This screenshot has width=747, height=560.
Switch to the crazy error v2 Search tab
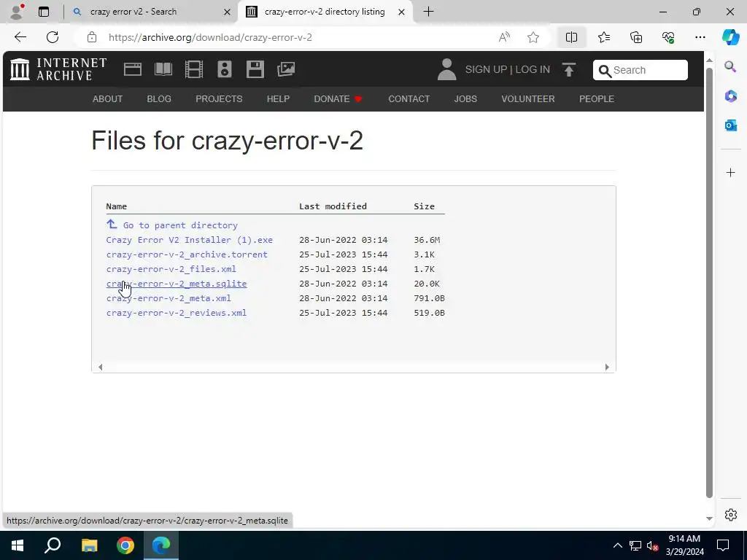tap(150, 12)
